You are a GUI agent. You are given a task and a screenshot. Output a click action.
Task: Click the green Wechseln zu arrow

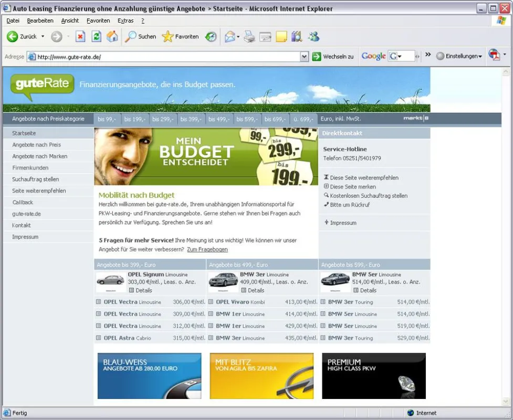coord(317,56)
